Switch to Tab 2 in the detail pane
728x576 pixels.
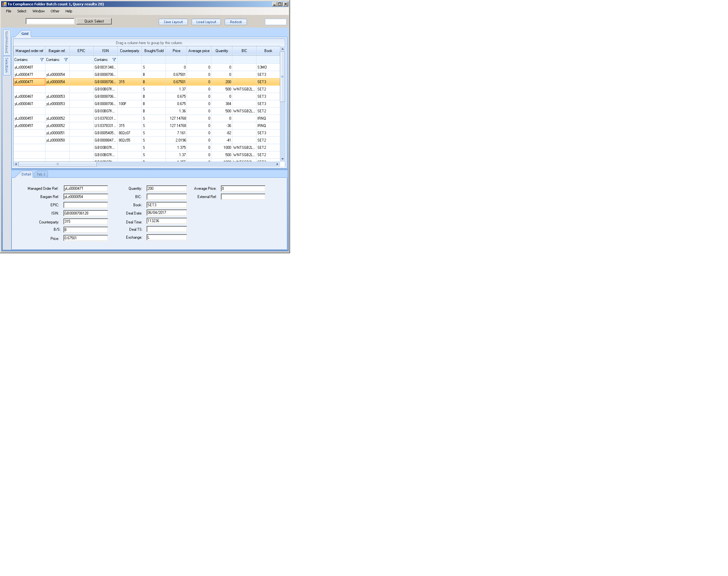pyautogui.click(x=41, y=174)
